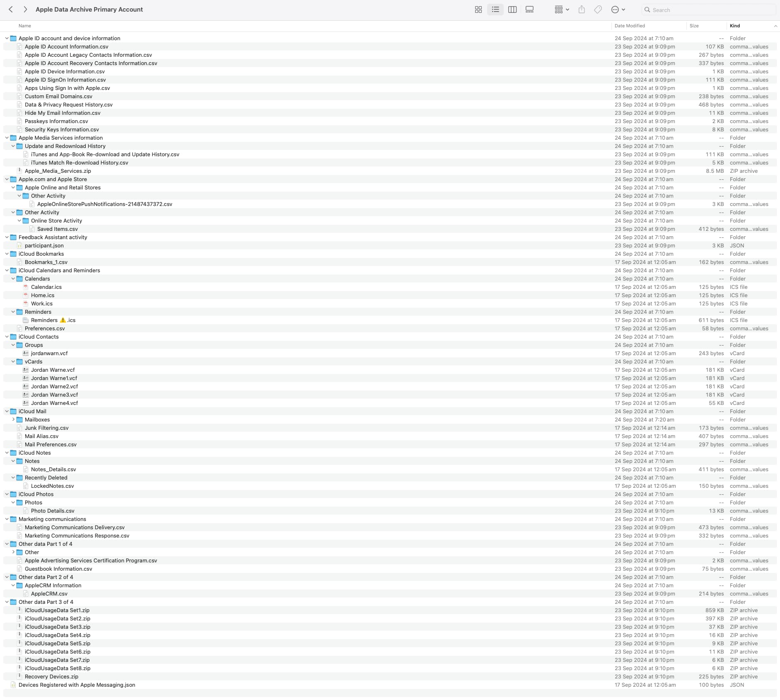Select the Jordan Warne.vcf vCard icon
The image size is (780, 700).
click(26, 370)
